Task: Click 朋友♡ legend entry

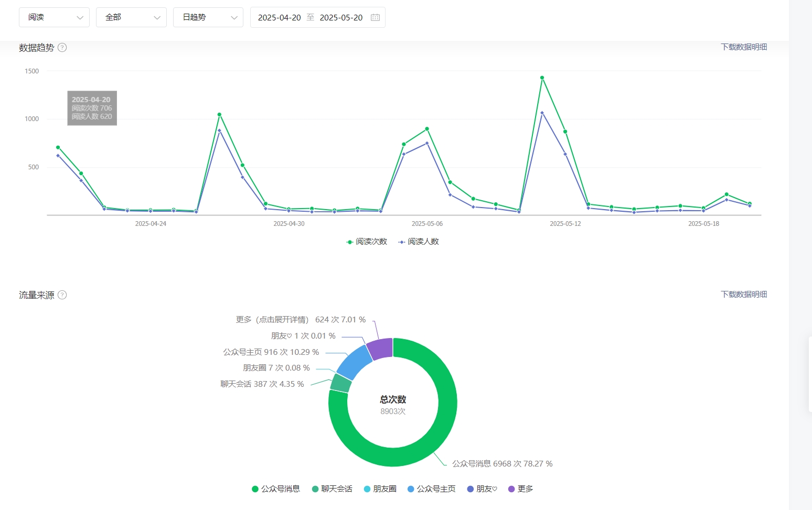Action: [x=482, y=489]
